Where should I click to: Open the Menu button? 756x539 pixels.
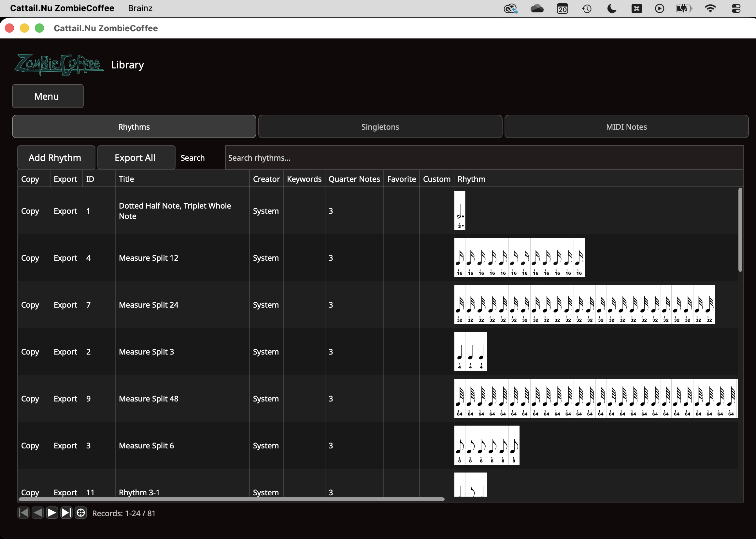48,96
